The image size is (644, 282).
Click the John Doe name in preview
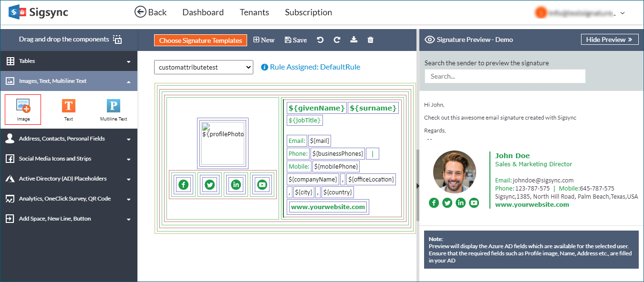512,156
